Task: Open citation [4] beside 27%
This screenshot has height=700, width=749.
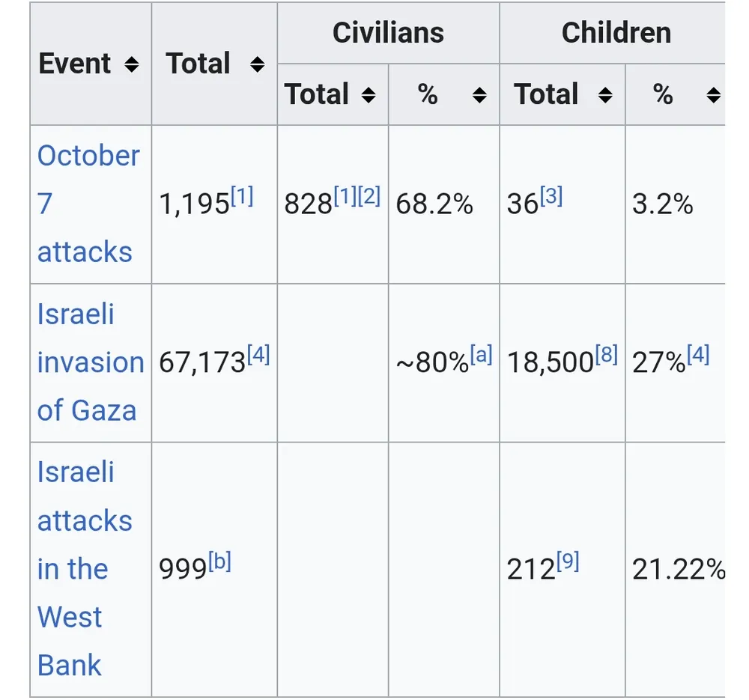Action: pyautogui.click(x=697, y=355)
